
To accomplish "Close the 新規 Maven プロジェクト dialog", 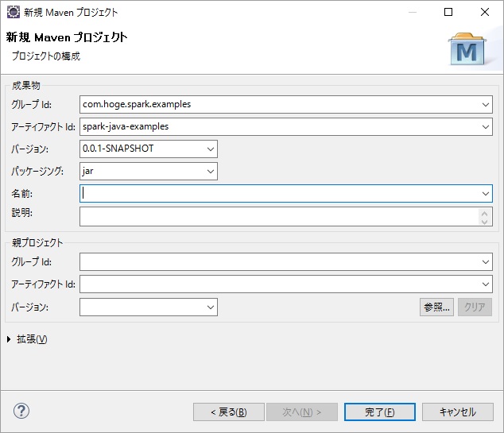I will (485, 12).
